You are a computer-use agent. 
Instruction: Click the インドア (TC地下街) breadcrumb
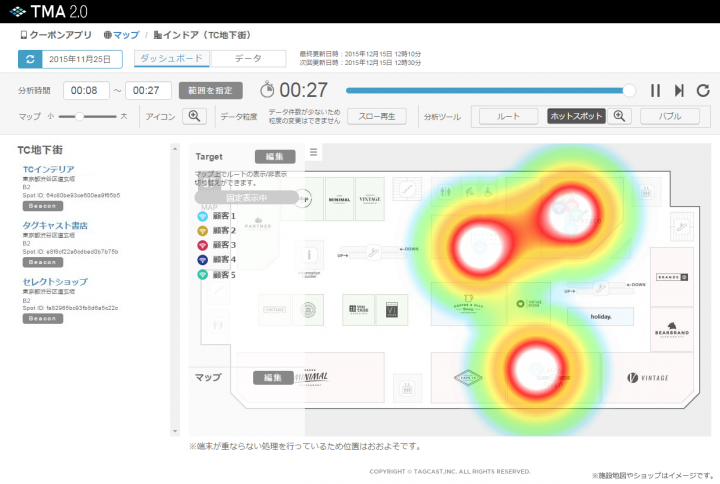pyautogui.click(x=202, y=35)
